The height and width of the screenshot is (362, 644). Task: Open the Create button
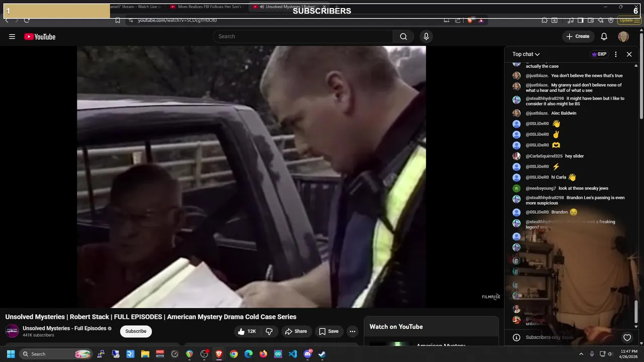(578, 36)
